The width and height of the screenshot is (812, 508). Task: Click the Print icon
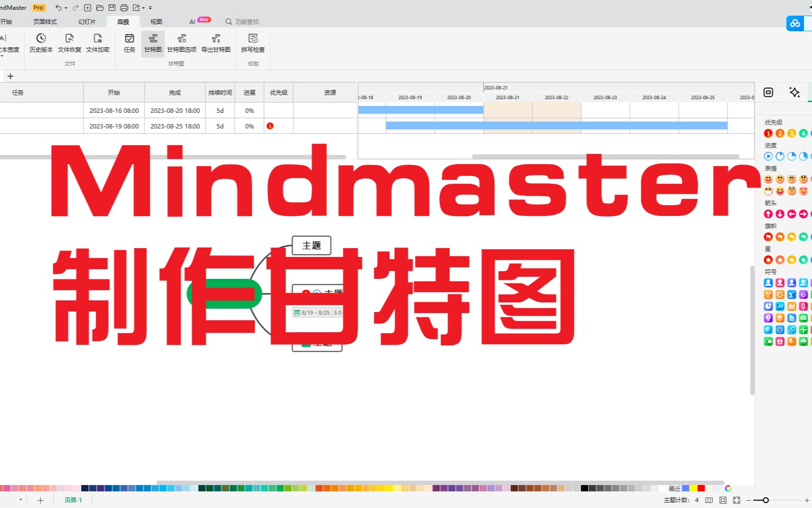pyautogui.click(x=124, y=8)
